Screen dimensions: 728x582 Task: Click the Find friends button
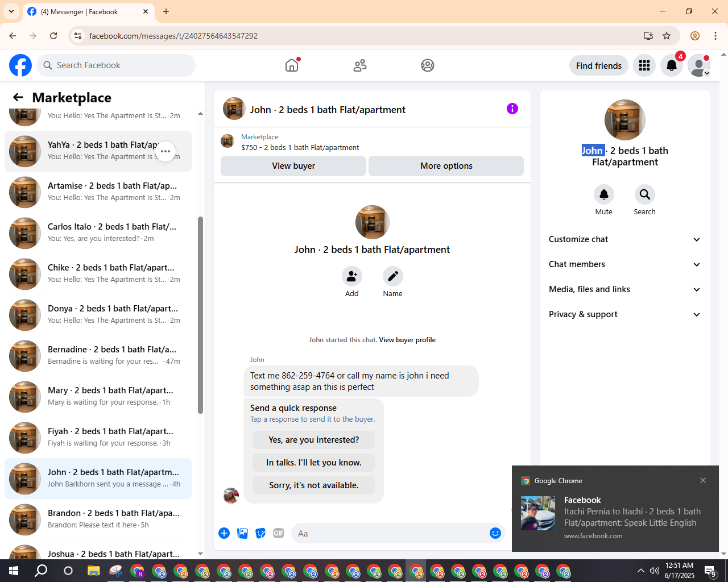click(599, 65)
